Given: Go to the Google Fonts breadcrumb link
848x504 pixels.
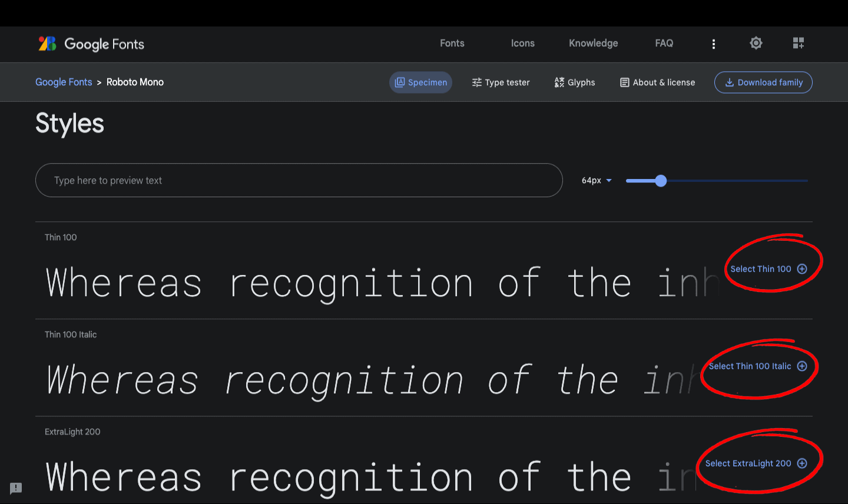Looking at the screenshot, I should coord(64,82).
